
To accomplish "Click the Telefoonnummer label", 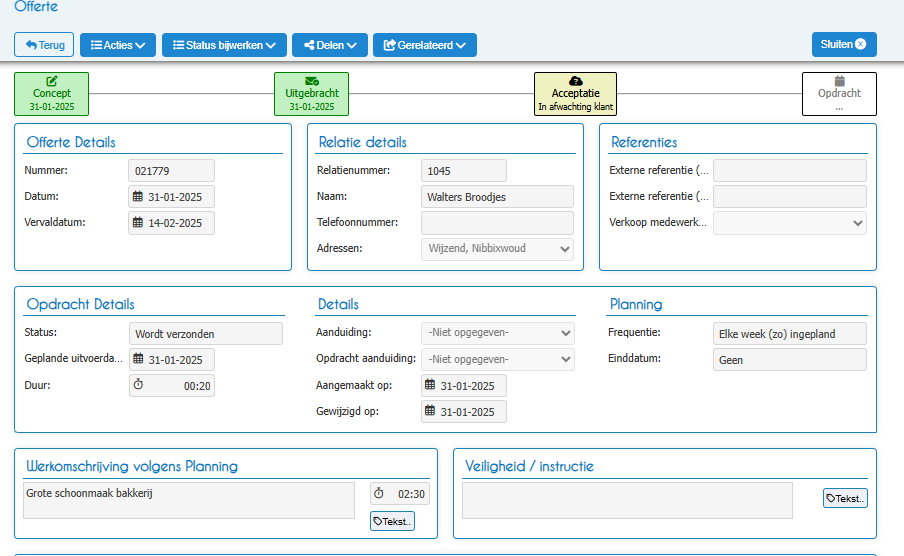I will [357, 222].
